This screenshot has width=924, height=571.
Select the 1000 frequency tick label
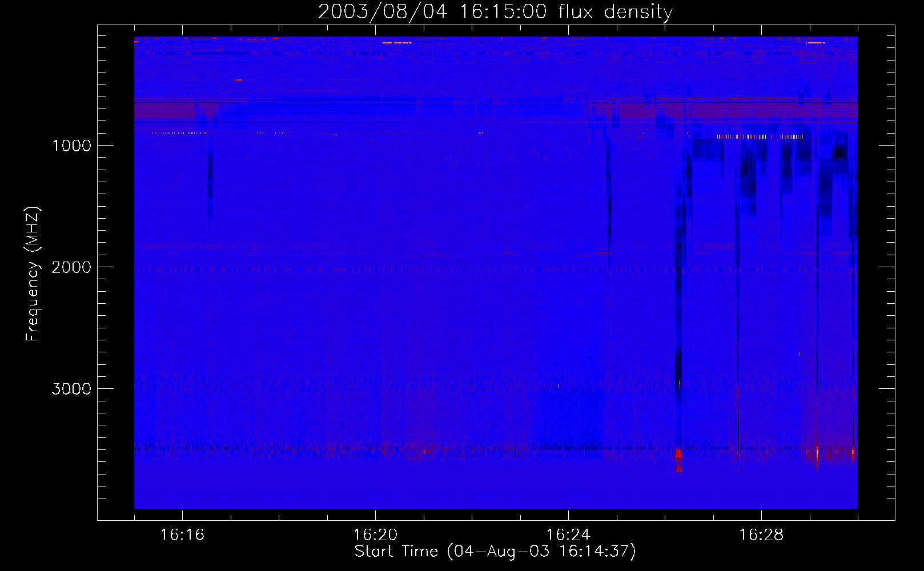(71, 146)
